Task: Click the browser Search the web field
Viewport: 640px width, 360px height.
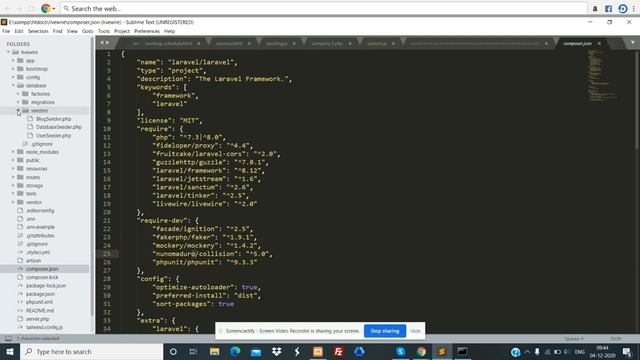Action: tap(324, 9)
